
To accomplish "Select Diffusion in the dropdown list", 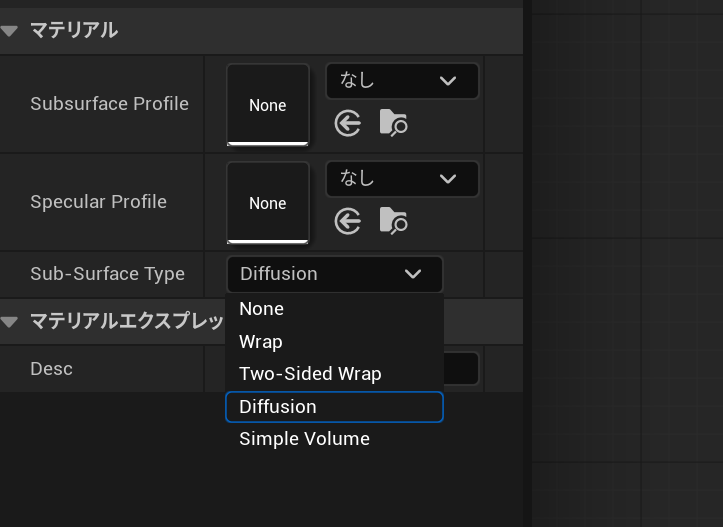I will click(x=278, y=407).
